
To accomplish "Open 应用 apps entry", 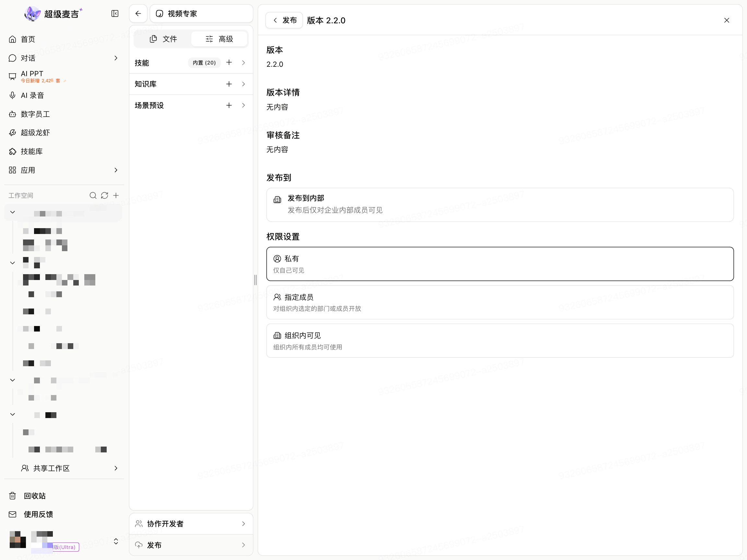I will click(x=64, y=170).
